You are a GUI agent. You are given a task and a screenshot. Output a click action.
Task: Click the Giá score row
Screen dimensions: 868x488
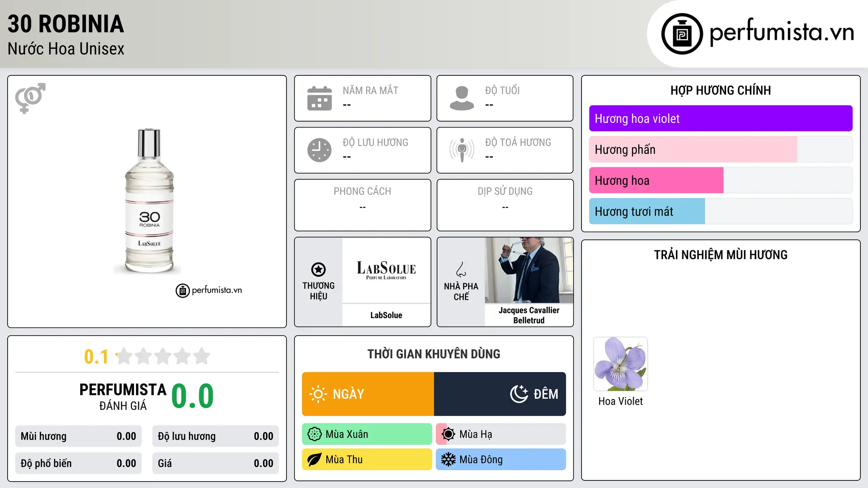click(215, 463)
